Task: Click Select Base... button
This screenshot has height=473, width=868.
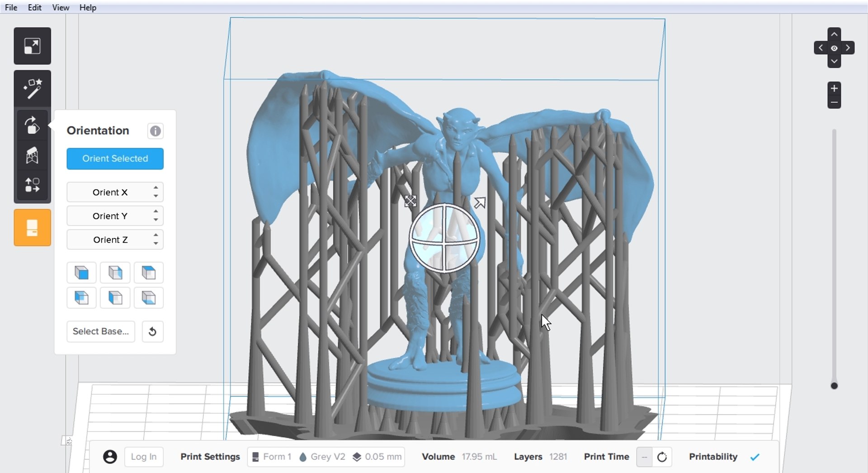Action: [x=101, y=332]
